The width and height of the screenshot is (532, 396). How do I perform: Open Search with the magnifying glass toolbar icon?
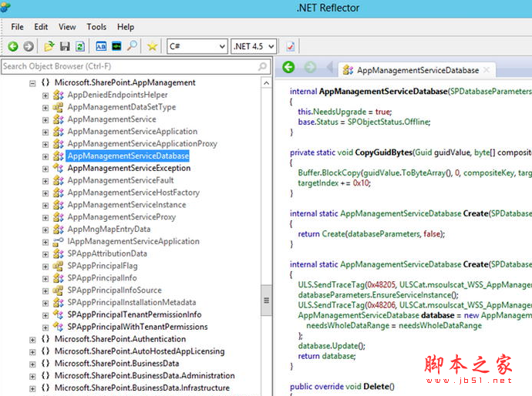coord(132,47)
